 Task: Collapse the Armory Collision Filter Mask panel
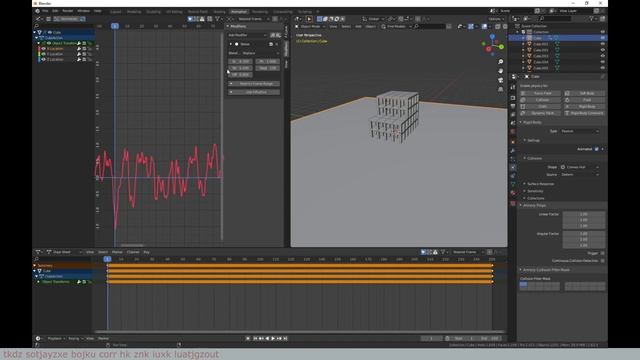coord(545,270)
